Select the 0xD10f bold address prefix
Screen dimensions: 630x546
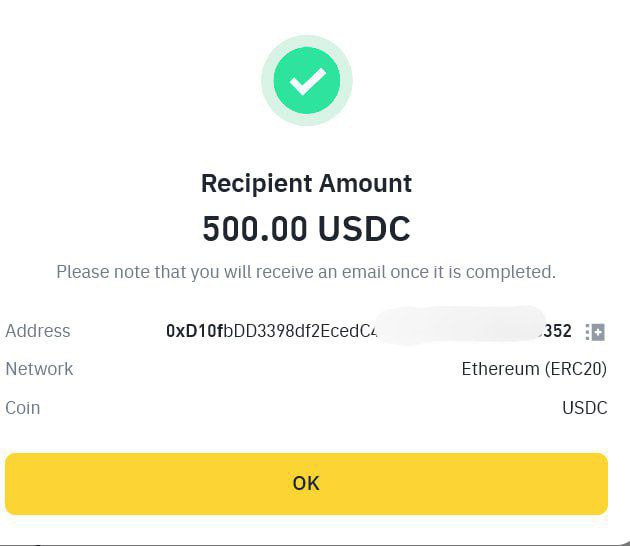(194, 331)
